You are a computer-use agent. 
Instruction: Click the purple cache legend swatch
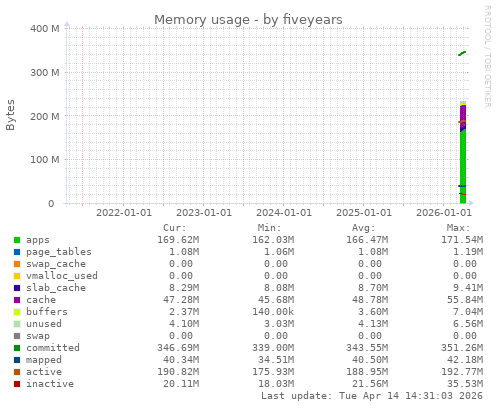tap(17, 300)
